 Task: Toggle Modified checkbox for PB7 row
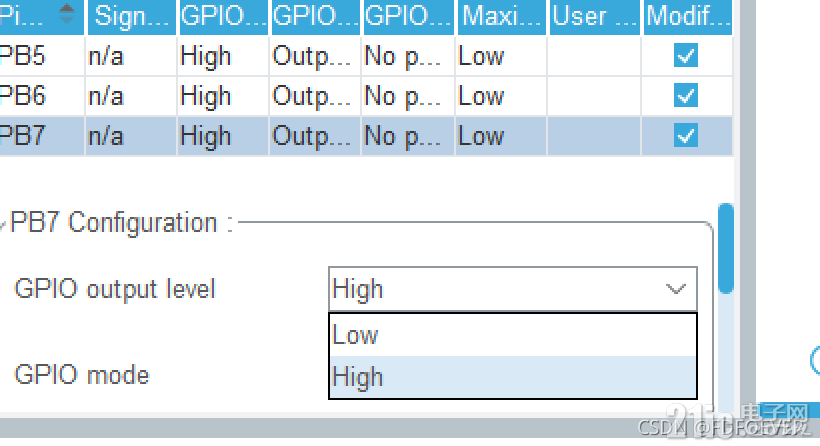[686, 135]
